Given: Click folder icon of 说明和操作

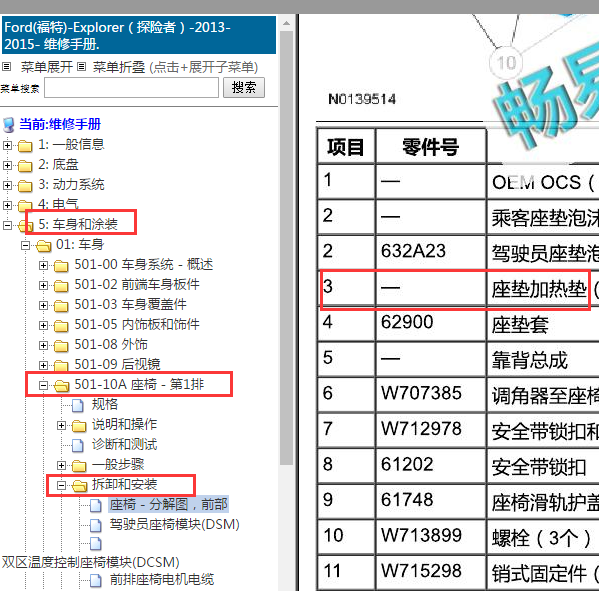Looking at the screenshot, I should click(79, 426).
